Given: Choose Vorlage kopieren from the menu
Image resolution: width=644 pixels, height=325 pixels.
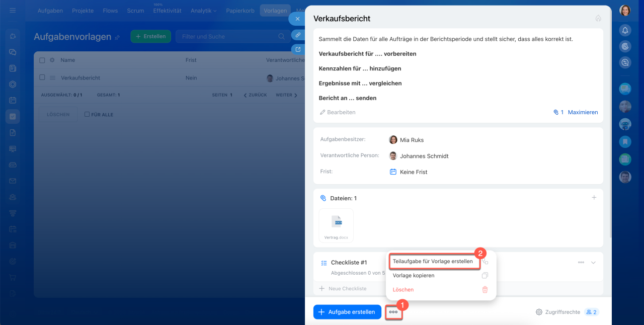Looking at the screenshot, I should (x=414, y=276).
